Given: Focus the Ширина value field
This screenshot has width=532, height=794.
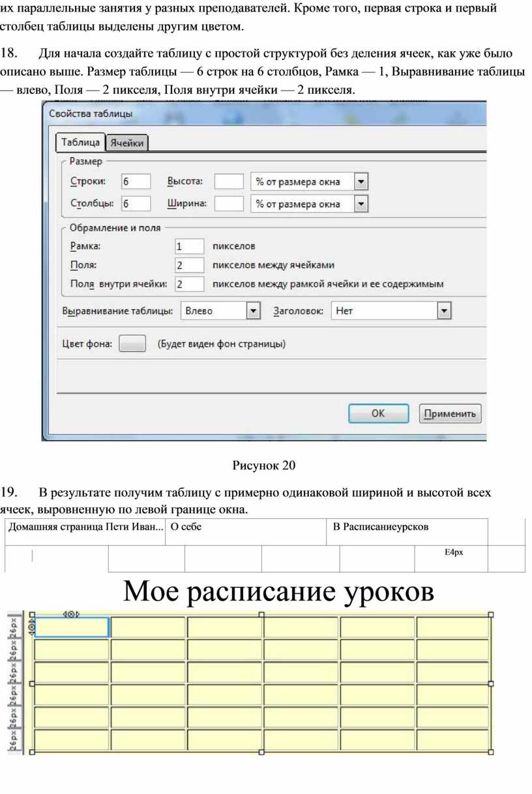Looking at the screenshot, I should 229,203.
